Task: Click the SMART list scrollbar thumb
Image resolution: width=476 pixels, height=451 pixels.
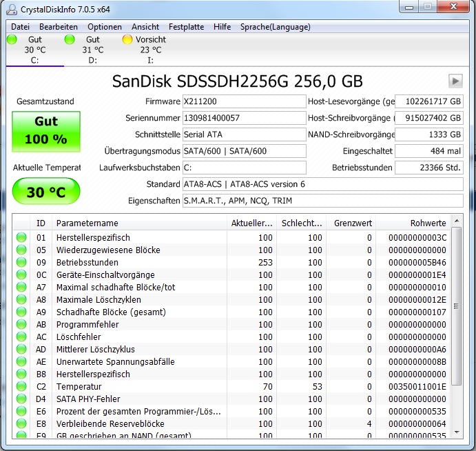Action: [x=457, y=306]
